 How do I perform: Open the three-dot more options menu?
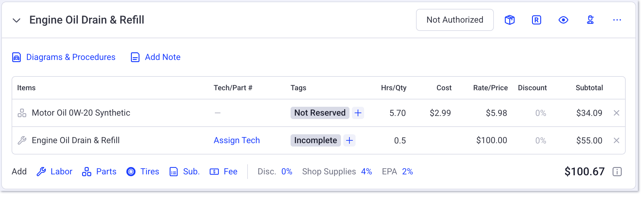[x=617, y=20]
